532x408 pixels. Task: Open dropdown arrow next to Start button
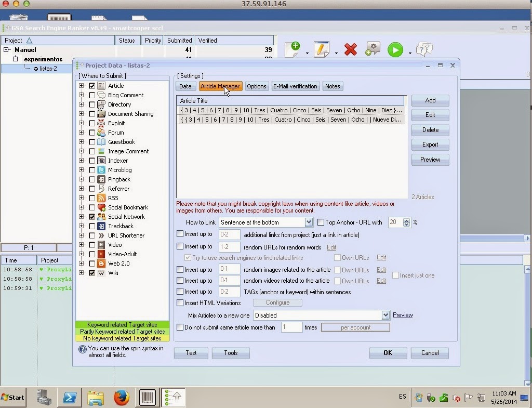pos(410,54)
